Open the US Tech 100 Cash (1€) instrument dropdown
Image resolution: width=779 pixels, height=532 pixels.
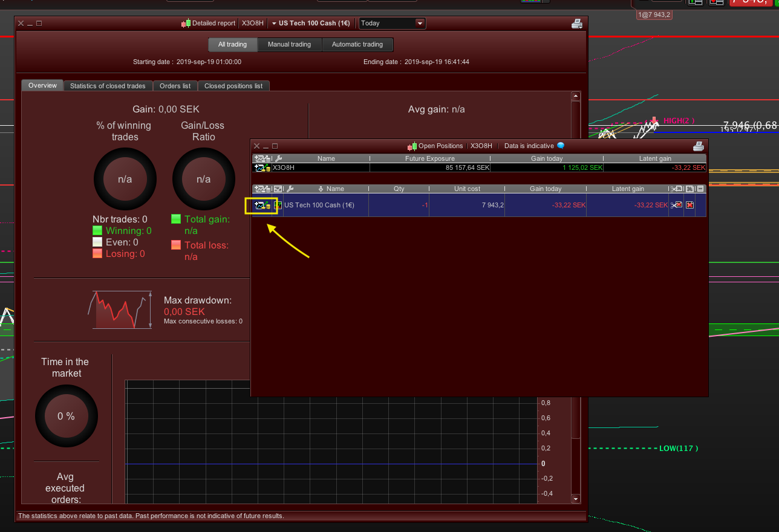point(311,24)
